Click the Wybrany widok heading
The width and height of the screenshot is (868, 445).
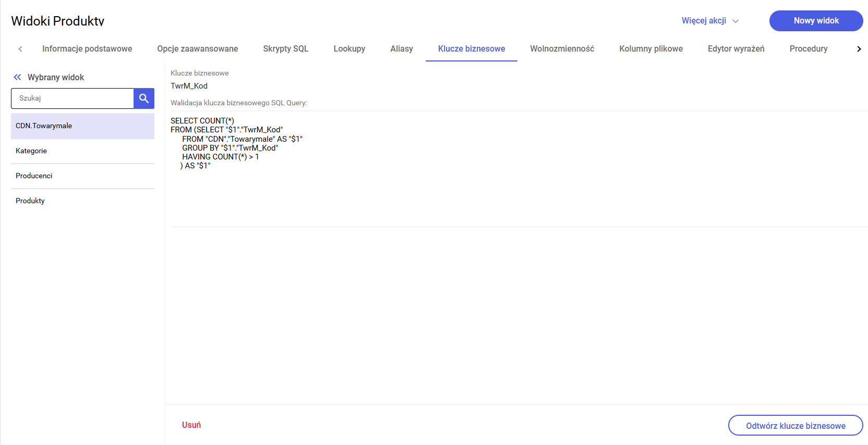point(56,77)
